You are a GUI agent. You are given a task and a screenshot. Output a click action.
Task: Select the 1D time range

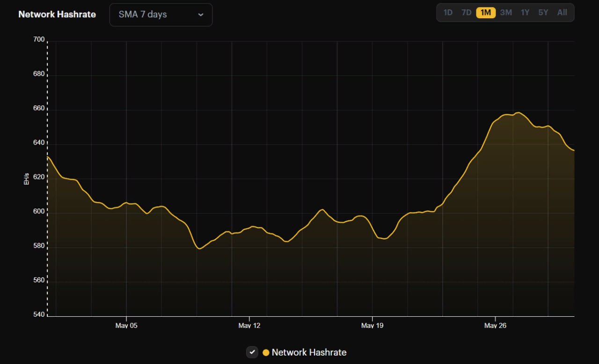pos(448,13)
